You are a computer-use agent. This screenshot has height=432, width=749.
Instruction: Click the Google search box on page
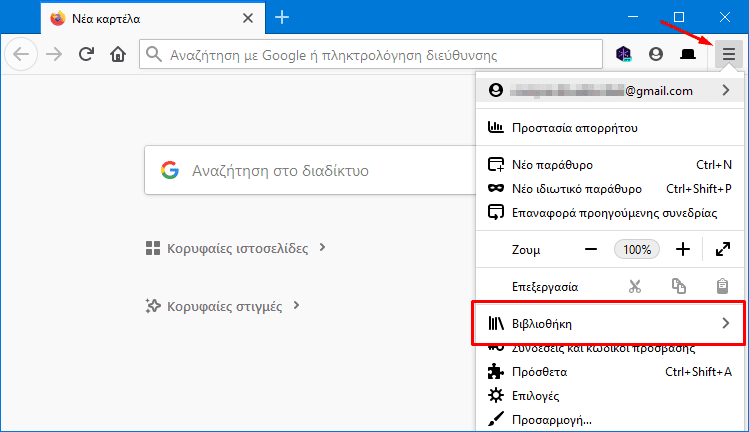(x=310, y=170)
